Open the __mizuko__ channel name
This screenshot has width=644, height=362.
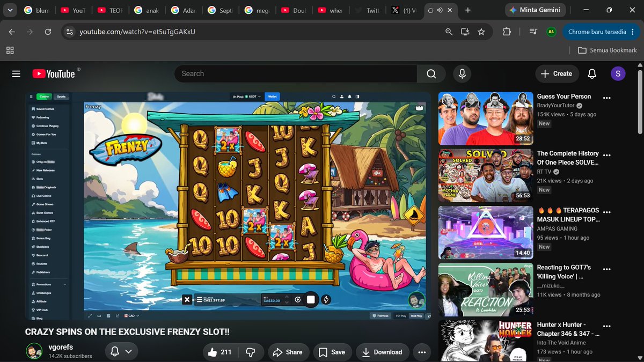(x=551, y=286)
